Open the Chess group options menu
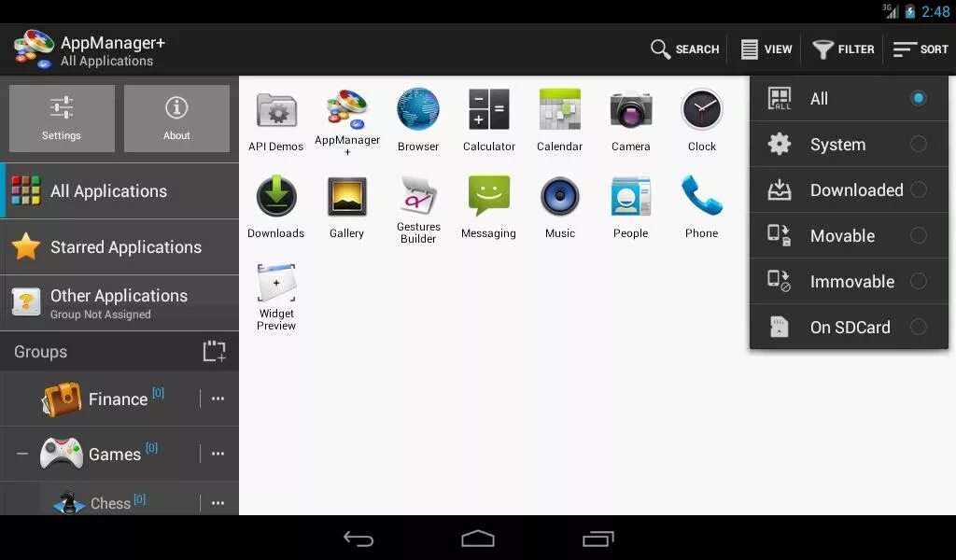Screen dimensions: 956x560 tap(218, 503)
